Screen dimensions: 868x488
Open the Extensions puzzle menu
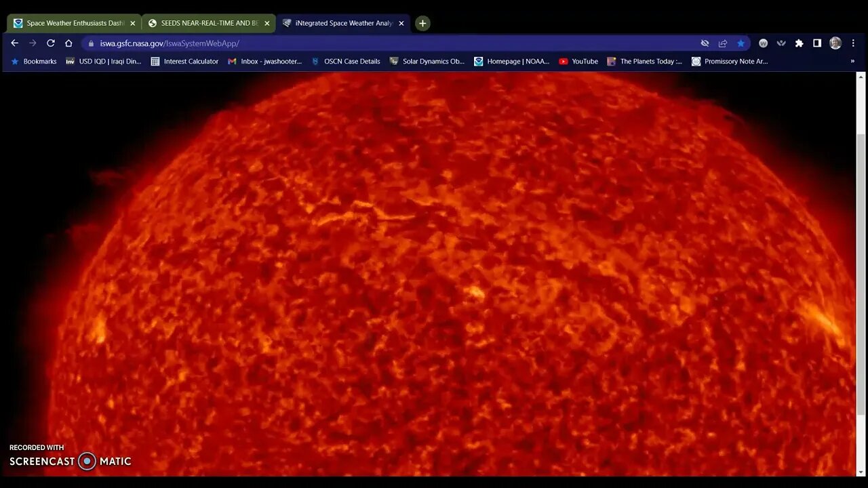coord(799,43)
